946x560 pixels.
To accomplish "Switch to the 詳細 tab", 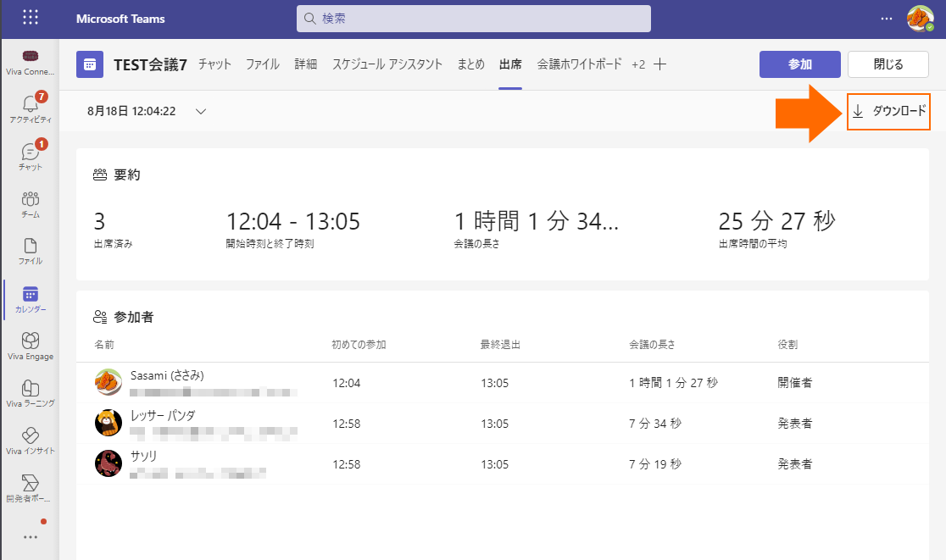I will tap(306, 64).
